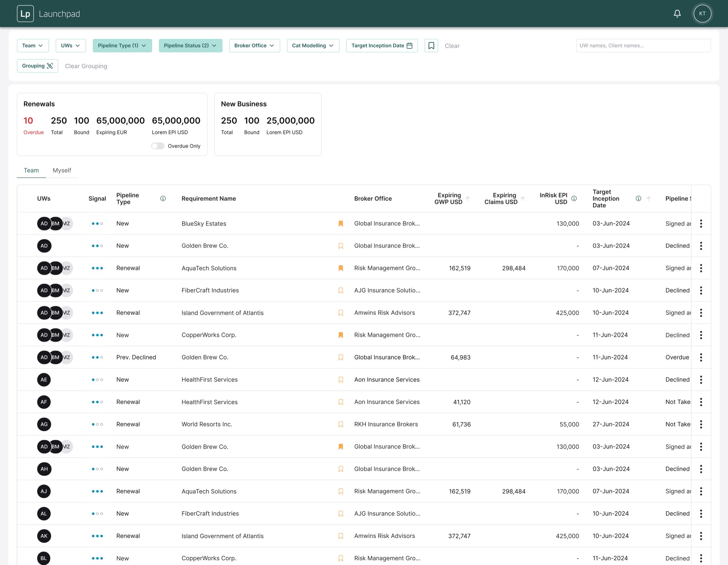Toggle bookmark on the FiberCraft Industries row with AD BM MZ
728x565 pixels.
pyautogui.click(x=341, y=291)
